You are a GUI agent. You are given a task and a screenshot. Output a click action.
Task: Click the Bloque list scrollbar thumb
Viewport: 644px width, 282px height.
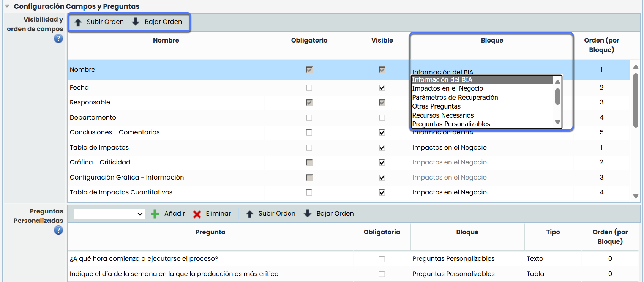click(557, 96)
